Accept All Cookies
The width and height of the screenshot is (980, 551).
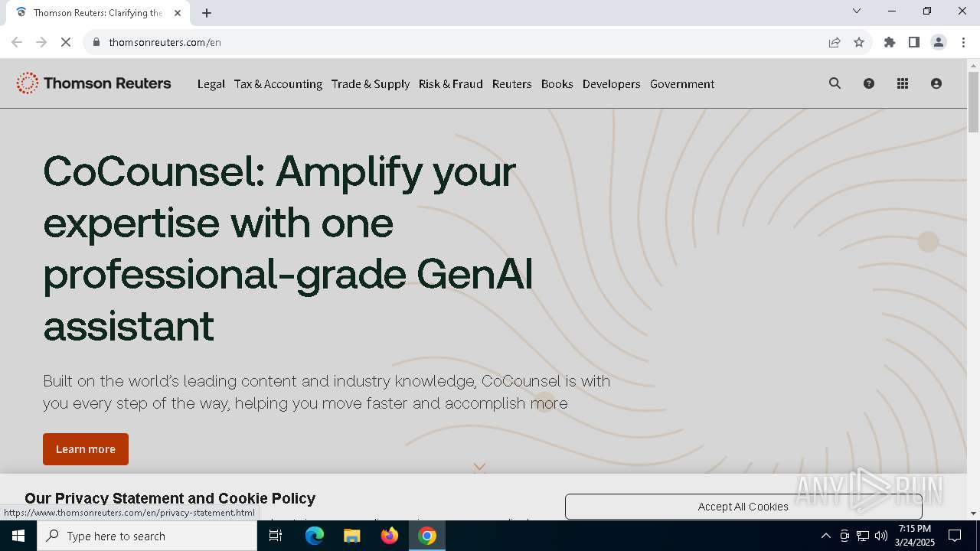click(x=743, y=507)
